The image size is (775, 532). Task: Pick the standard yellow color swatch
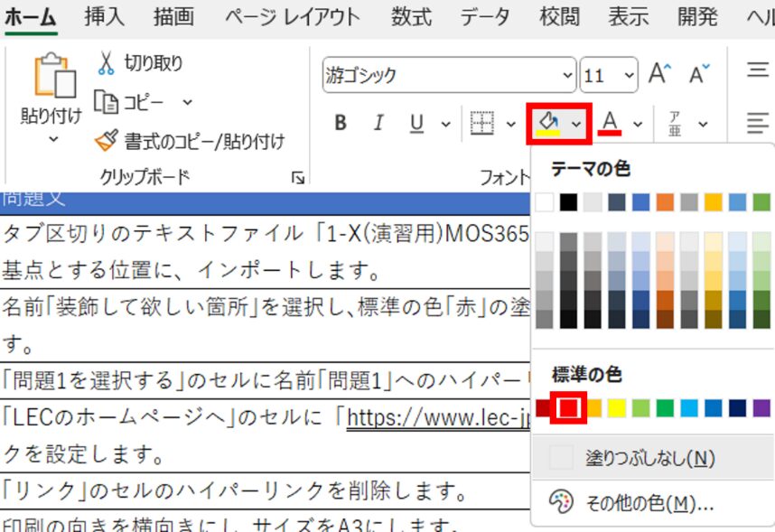(x=617, y=408)
